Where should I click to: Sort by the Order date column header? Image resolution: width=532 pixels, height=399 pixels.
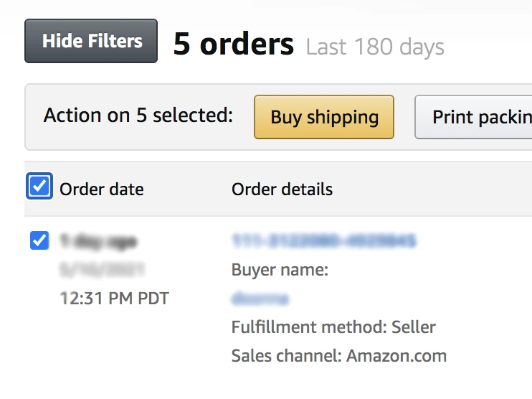101,189
